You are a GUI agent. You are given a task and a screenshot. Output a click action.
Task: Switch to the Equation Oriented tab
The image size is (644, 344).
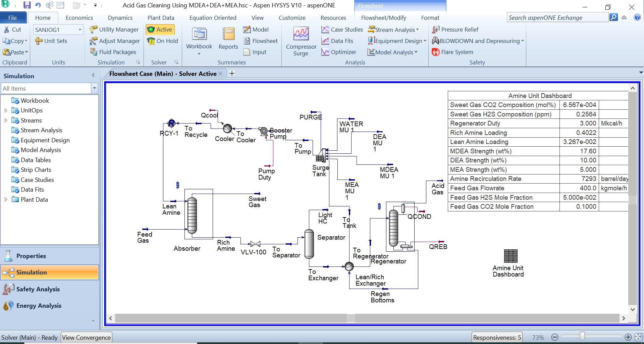(213, 18)
